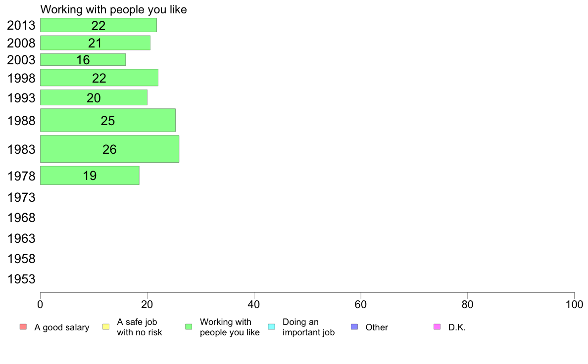Click the 100 tick on the x-axis
The height and width of the screenshot is (364, 588).
pyautogui.click(x=574, y=304)
